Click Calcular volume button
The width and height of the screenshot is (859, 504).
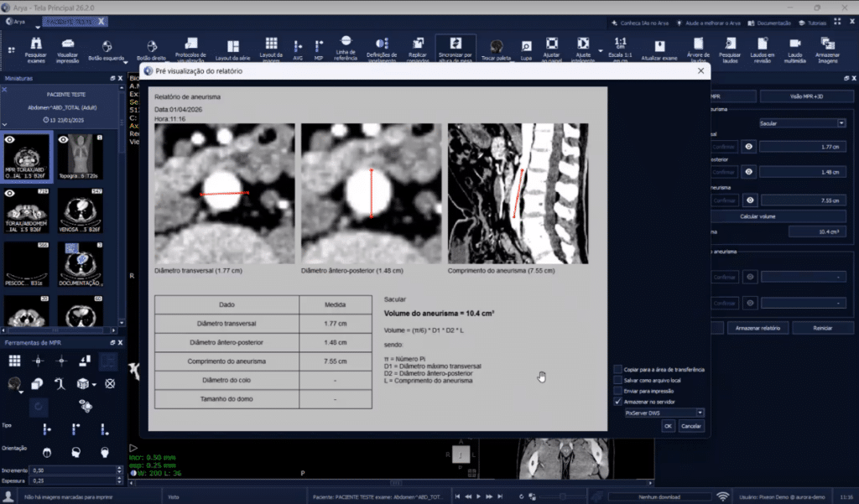[x=757, y=216]
